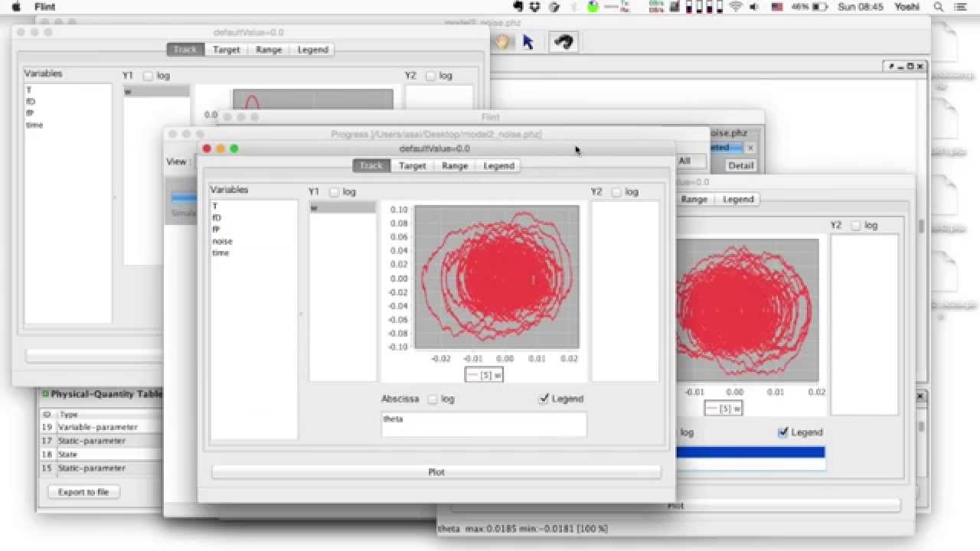Open Spotlight search magnifier

tap(938, 7)
